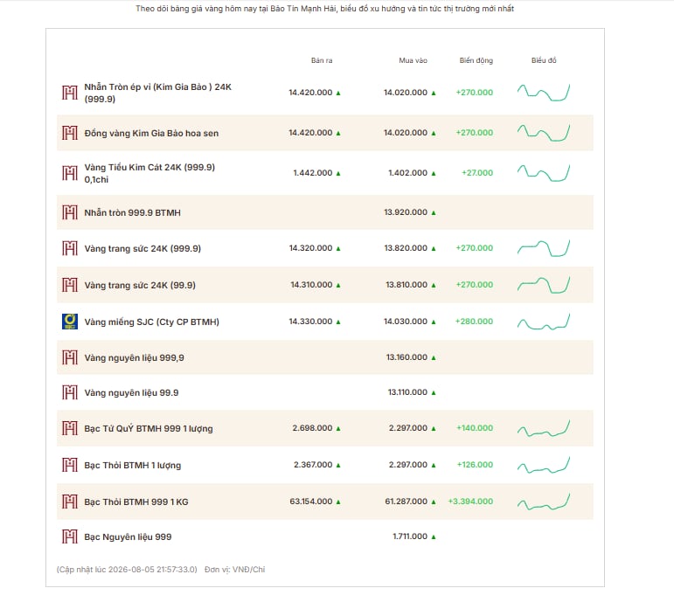Click sell price 14.330.000
Viewport: 674px width, 616px height.
pyautogui.click(x=311, y=322)
